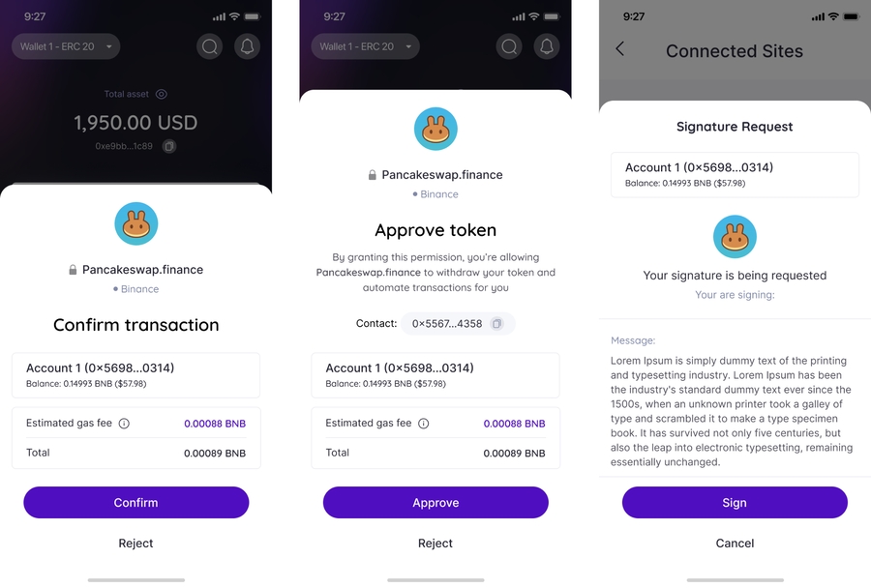Click the purple Approve button
The image size is (871, 588).
coord(435,503)
